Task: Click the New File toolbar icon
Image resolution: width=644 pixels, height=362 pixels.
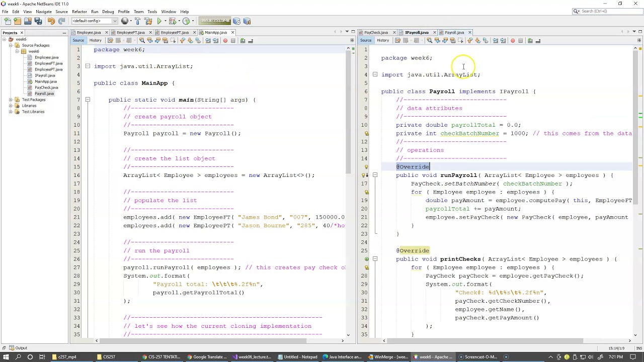Action: pos(8,21)
